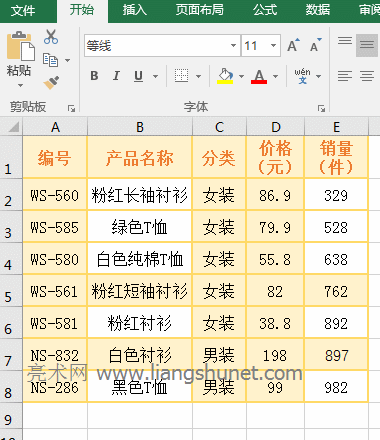
Task: Toggle italic formatting
Action: (116, 76)
